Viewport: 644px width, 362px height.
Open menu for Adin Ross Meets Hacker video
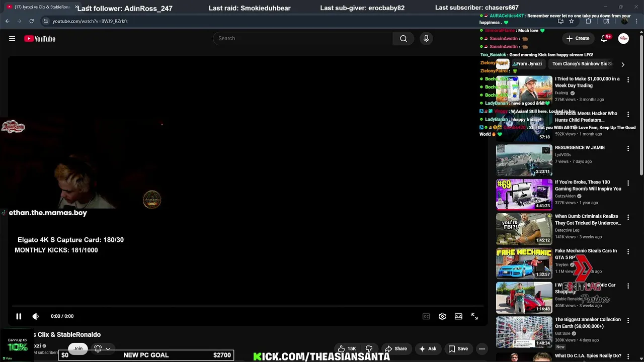pyautogui.click(x=628, y=114)
